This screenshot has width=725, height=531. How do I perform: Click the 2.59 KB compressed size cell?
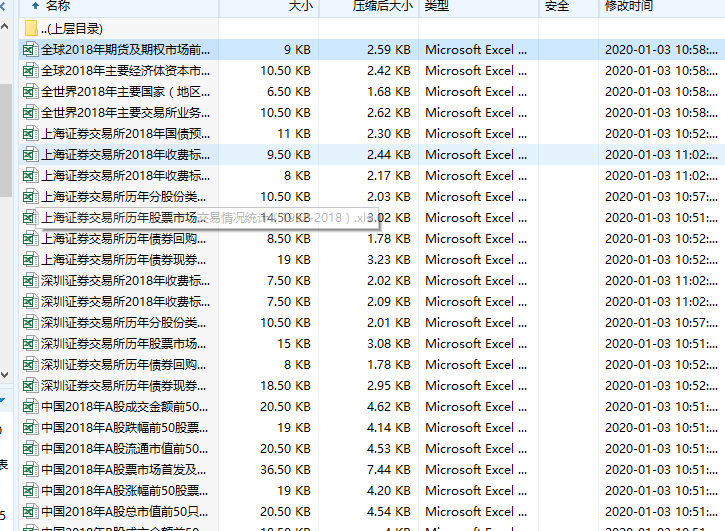(388, 49)
